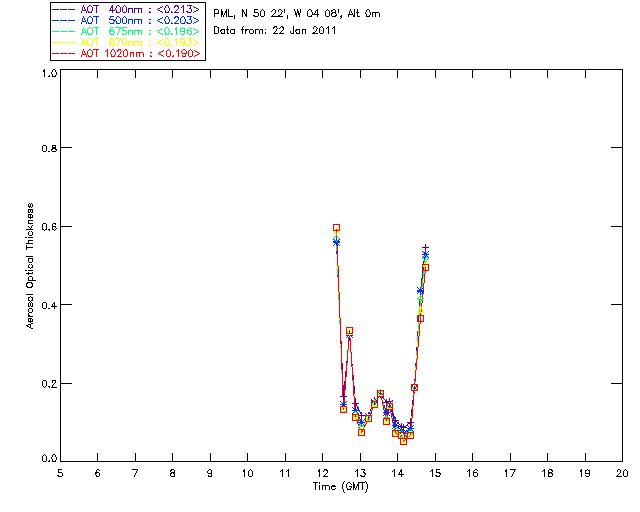Click the x-axis tick label 14
Screen dimensions: 640x512
pyautogui.click(x=398, y=473)
